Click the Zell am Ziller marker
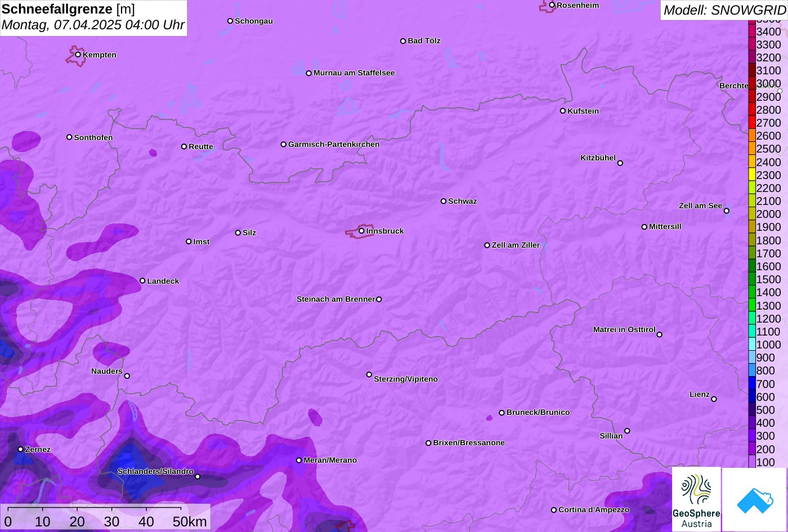 (487, 245)
